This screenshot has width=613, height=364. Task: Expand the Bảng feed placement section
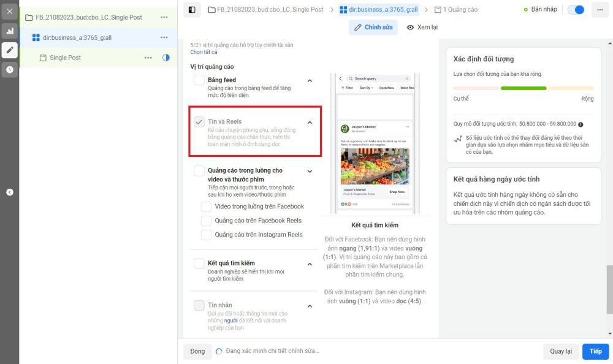point(310,80)
